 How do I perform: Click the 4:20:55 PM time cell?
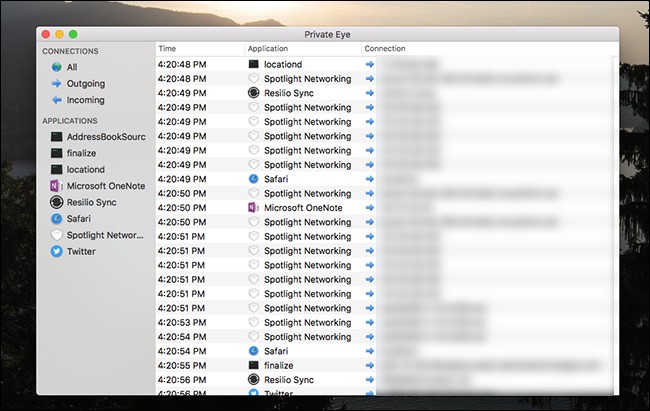tap(182, 365)
